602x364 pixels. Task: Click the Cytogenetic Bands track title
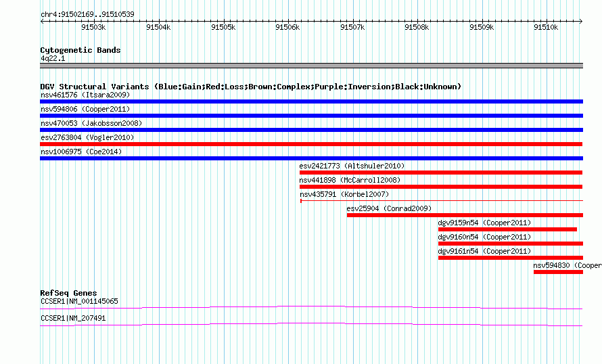pyautogui.click(x=80, y=50)
